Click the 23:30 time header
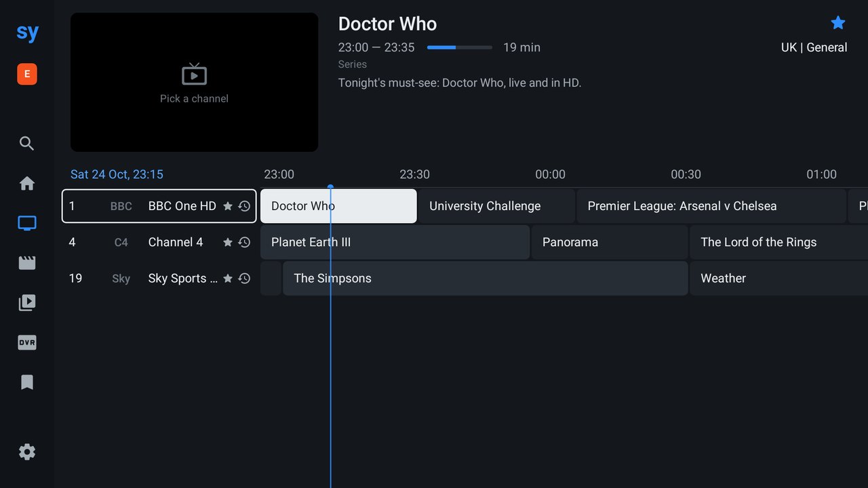Viewport: 868px width, 488px height. [414, 174]
